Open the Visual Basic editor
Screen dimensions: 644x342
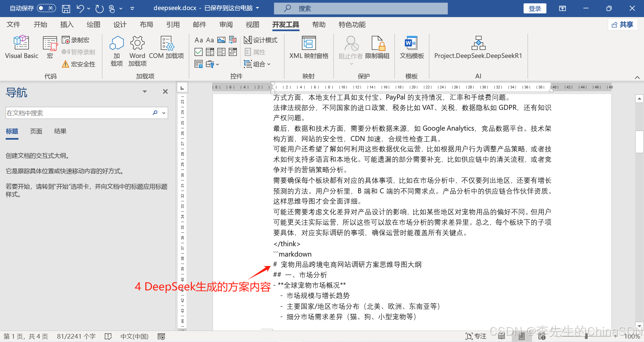point(21,47)
